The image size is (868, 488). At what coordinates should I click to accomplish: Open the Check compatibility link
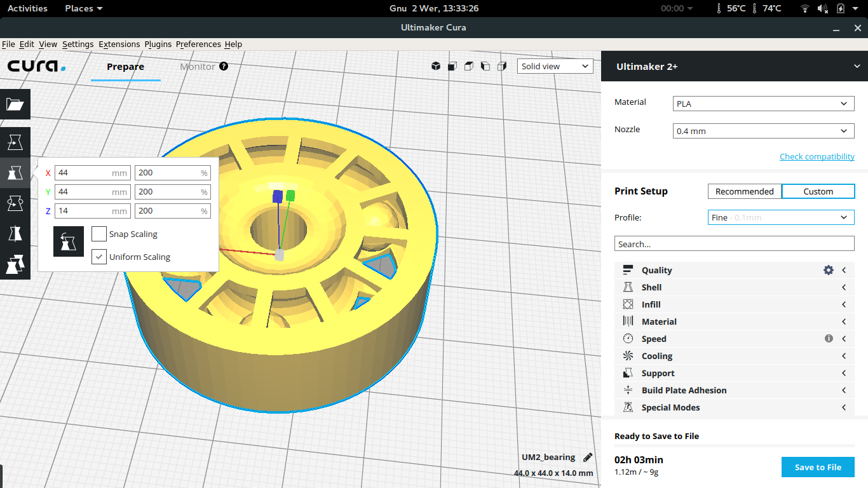(x=817, y=156)
